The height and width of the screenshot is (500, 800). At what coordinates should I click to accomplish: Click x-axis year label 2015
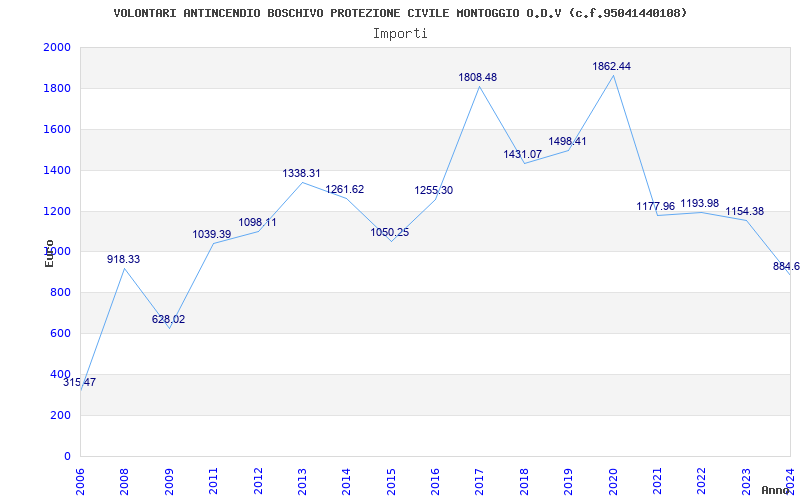pyautogui.click(x=391, y=481)
